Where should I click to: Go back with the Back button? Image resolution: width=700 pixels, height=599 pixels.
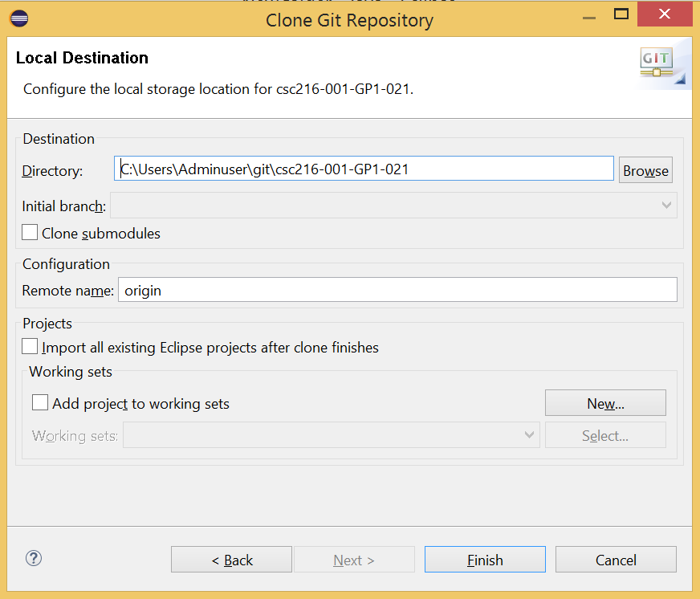231,560
